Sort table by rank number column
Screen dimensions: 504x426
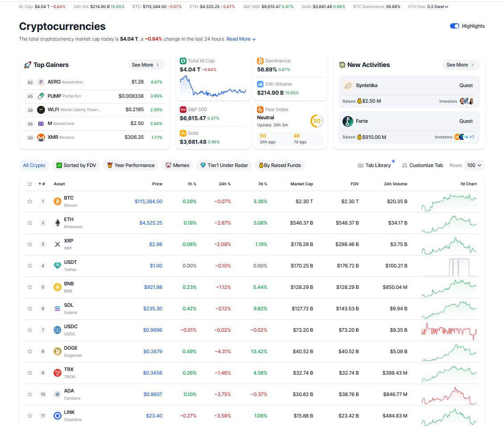(42, 184)
